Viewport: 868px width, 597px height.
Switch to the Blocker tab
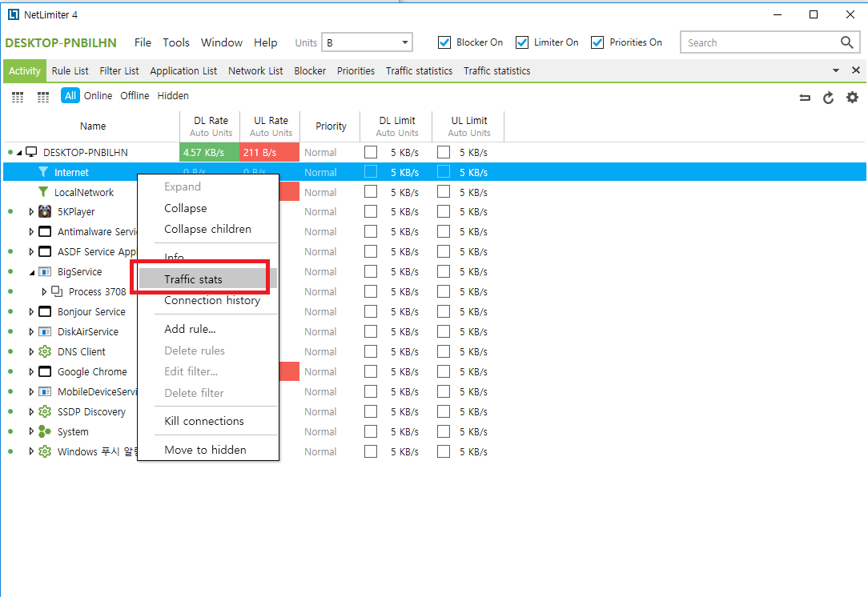coord(310,70)
